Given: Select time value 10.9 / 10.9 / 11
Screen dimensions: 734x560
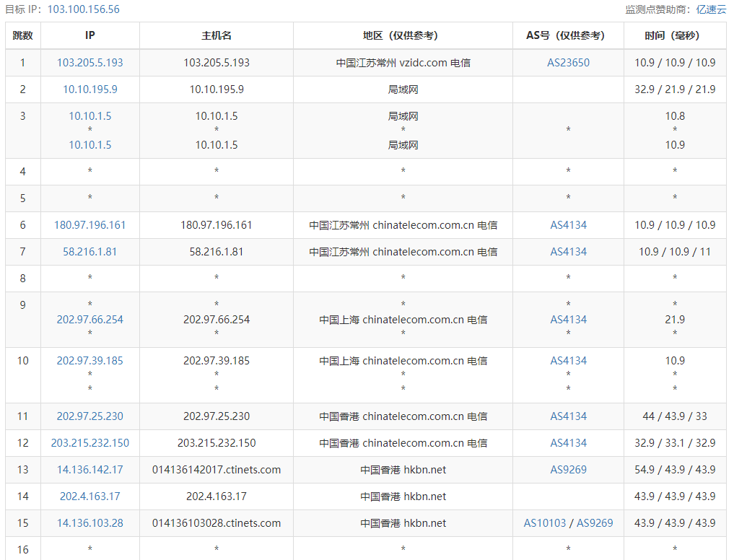Looking at the screenshot, I should pos(675,252).
